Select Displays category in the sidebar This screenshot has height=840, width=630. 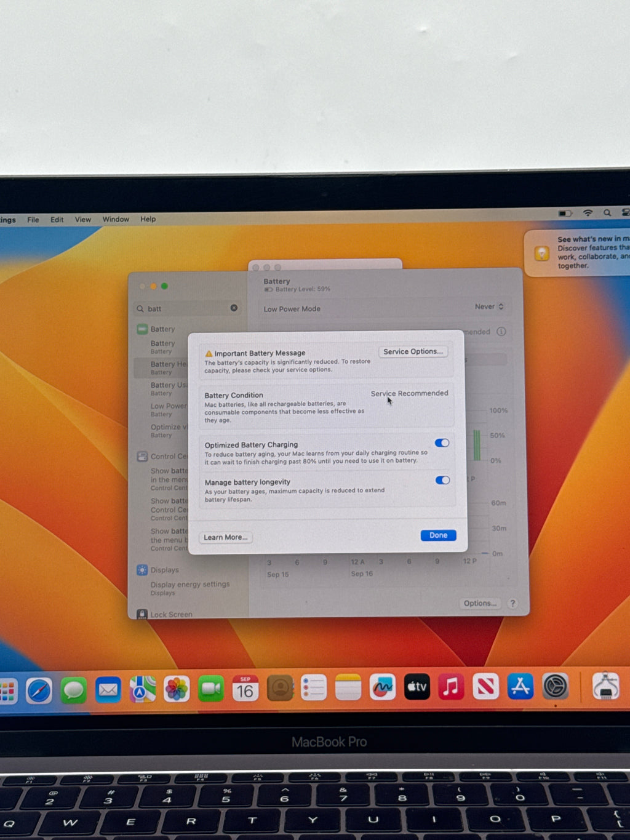pos(158,570)
